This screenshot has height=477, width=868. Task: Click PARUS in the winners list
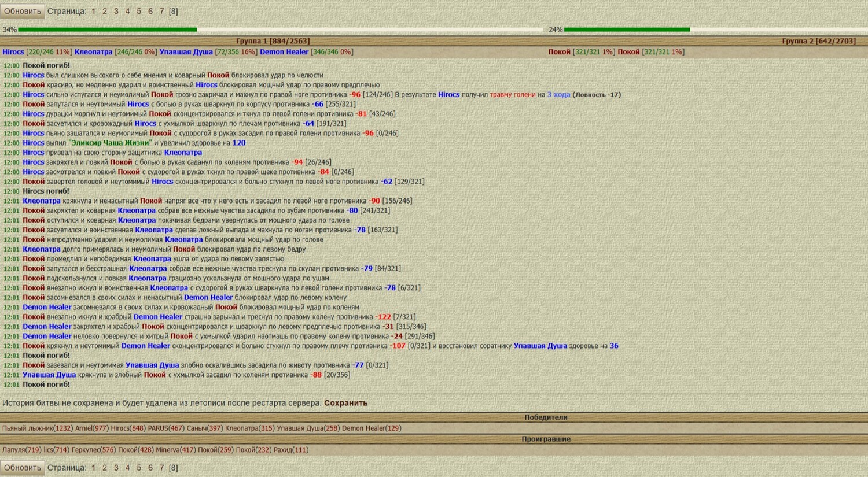pos(157,428)
